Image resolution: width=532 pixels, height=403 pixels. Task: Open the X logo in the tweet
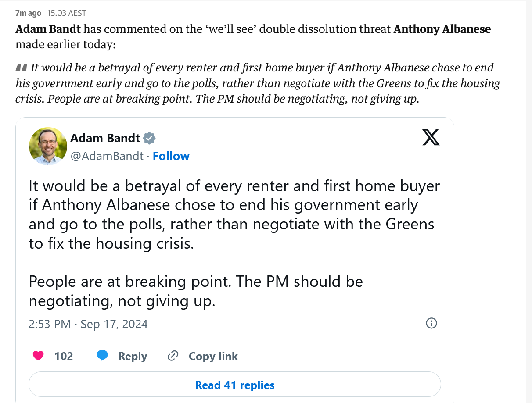tap(431, 138)
